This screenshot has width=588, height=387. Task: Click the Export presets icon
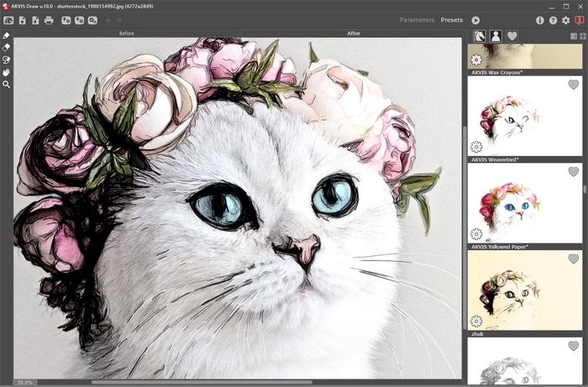(x=79, y=20)
